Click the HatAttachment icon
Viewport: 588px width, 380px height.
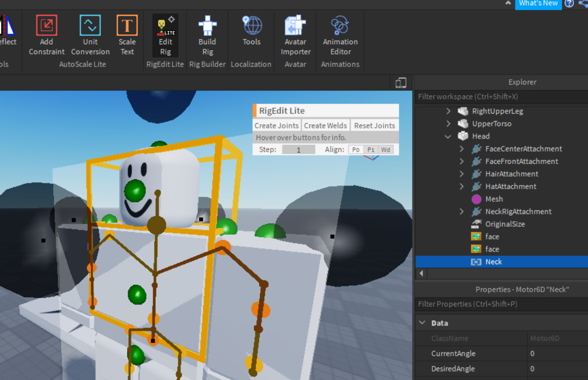point(476,186)
